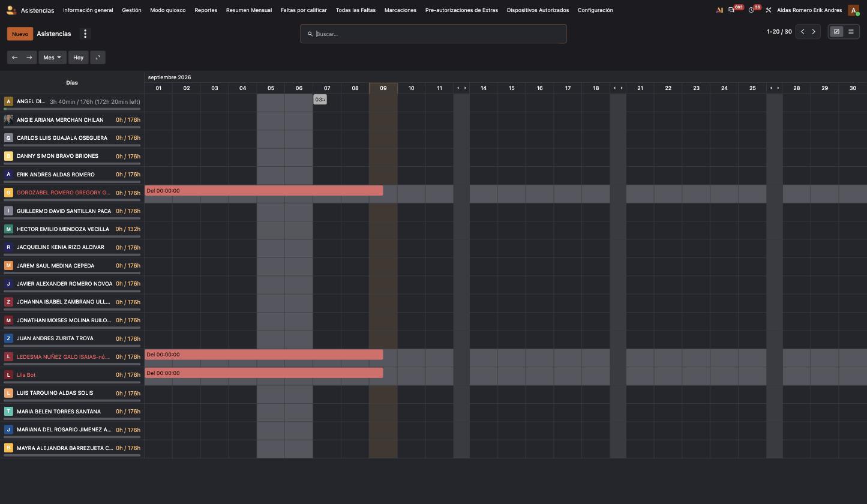
Task: Open the Modo quiosco menu
Action: [x=168, y=10]
